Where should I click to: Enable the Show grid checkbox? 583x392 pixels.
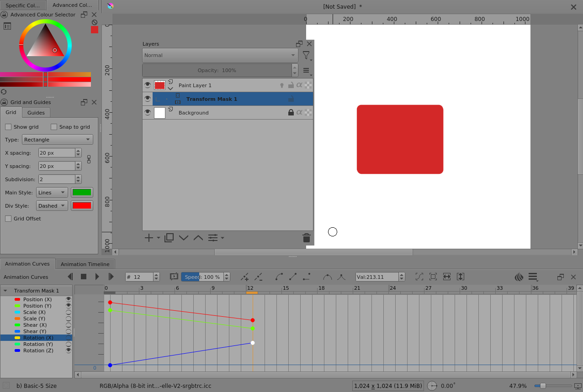pos(8,127)
